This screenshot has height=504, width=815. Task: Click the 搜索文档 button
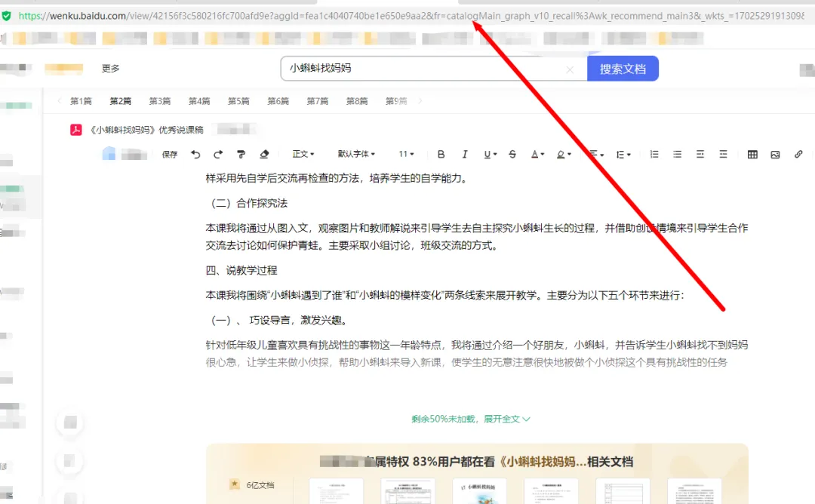tap(623, 69)
